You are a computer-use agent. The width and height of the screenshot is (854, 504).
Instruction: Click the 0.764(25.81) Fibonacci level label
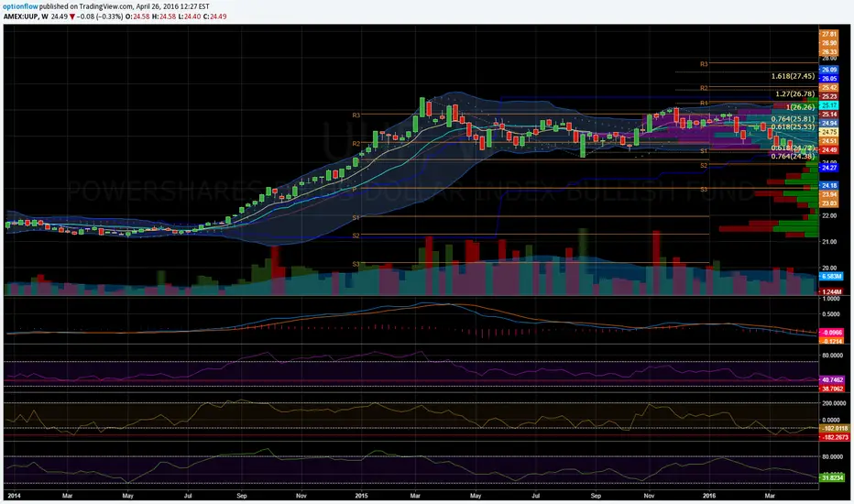click(793, 119)
